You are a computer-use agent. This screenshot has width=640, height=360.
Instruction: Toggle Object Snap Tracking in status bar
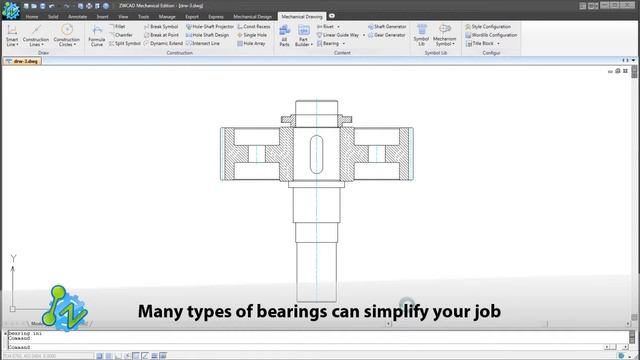[145, 356]
